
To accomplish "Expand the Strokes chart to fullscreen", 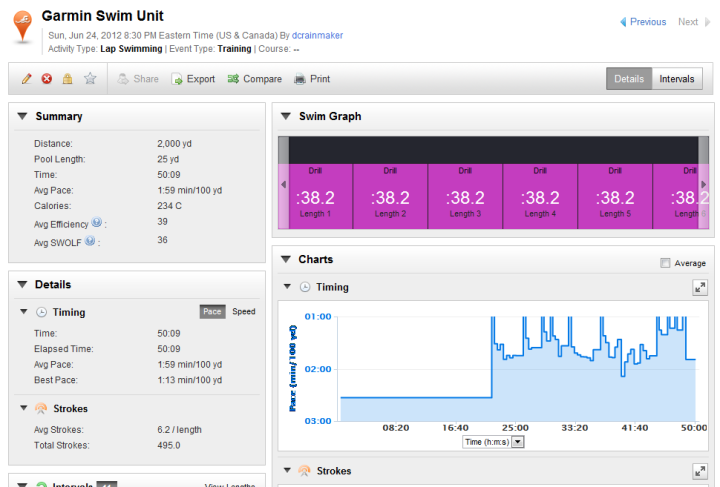I will pos(700,471).
